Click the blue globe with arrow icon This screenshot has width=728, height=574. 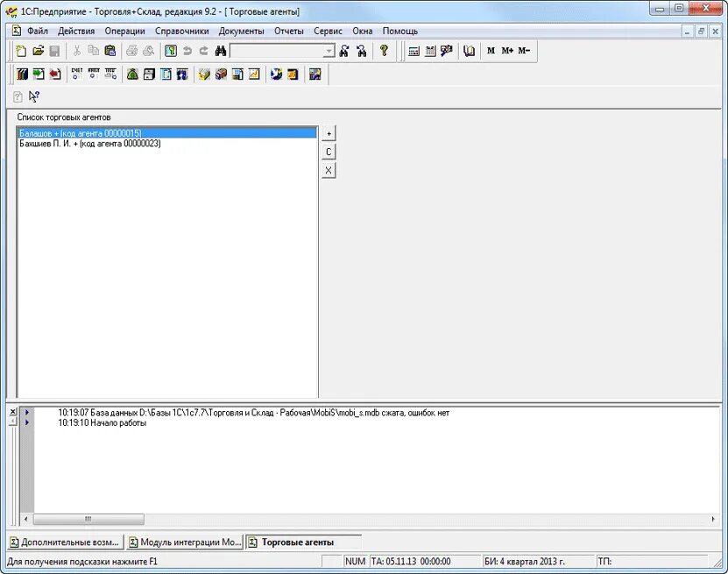tap(276, 74)
